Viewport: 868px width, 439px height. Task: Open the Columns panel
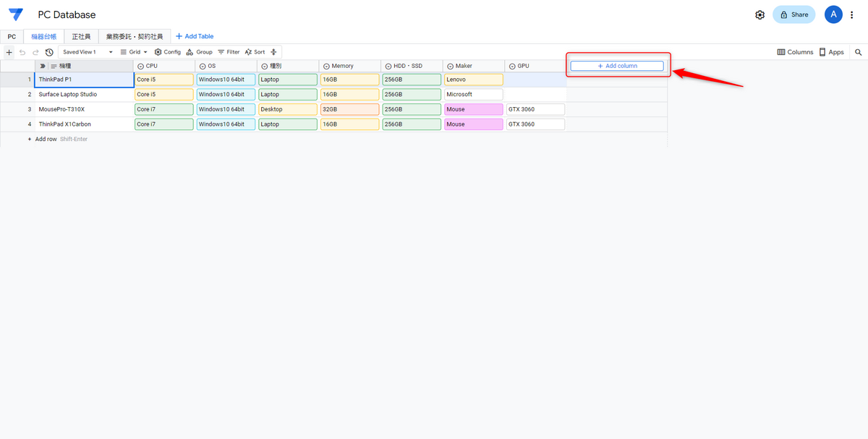pyautogui.click(x=795, y=52)
